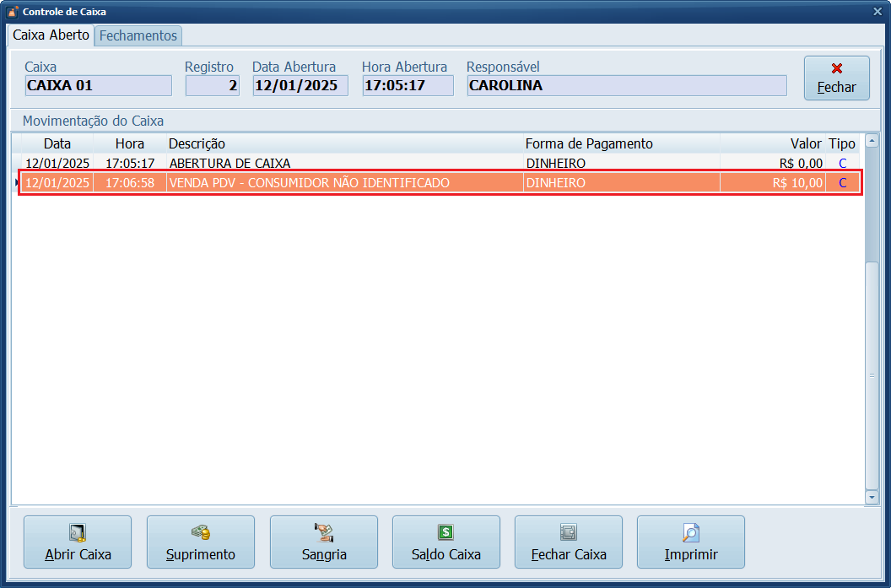Select the VENDA PDV row description
Viewport: 891px width, 588px height.
[x=309, y=183]
